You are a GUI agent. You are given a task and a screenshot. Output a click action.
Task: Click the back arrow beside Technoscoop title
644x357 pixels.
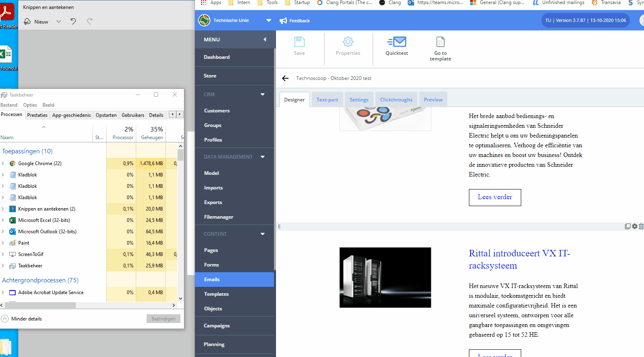pos(285,78)
